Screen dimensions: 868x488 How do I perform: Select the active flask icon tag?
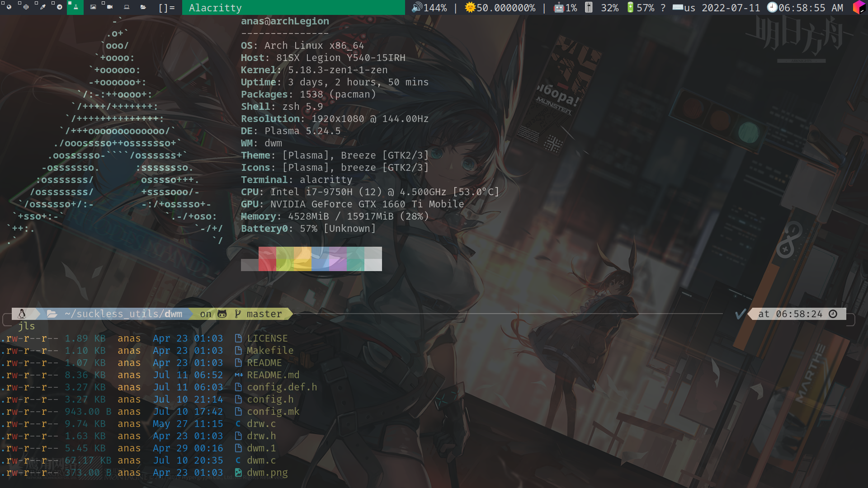coord(75,7)
